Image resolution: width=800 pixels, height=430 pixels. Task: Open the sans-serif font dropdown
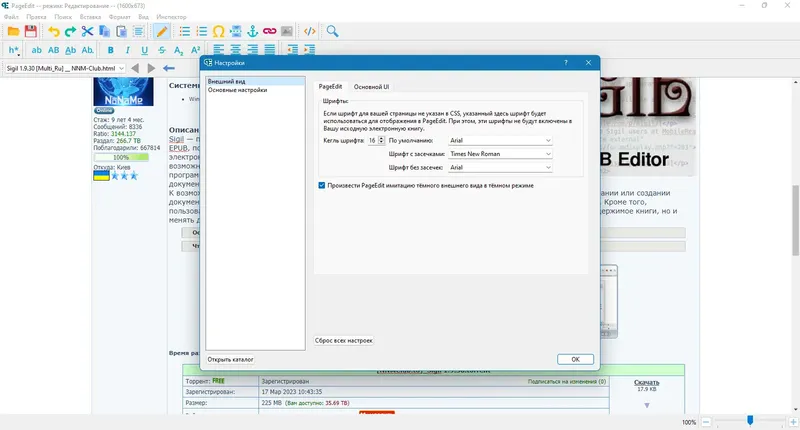tap(500, 167)
